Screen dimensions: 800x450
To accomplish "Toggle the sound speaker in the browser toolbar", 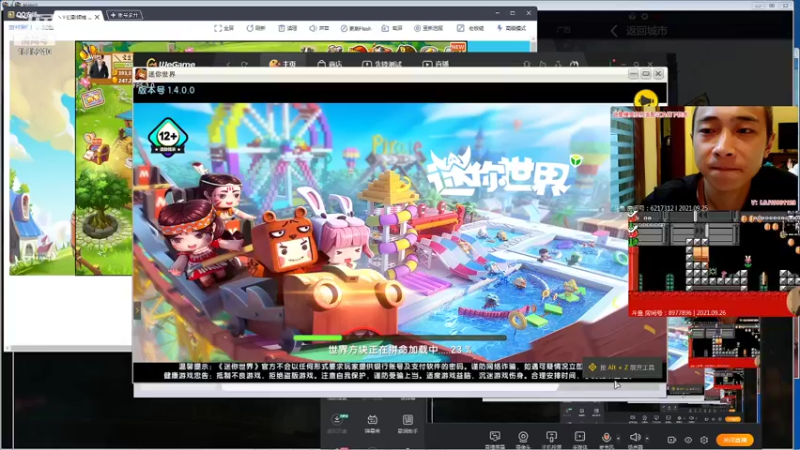I will coord(312,28).
